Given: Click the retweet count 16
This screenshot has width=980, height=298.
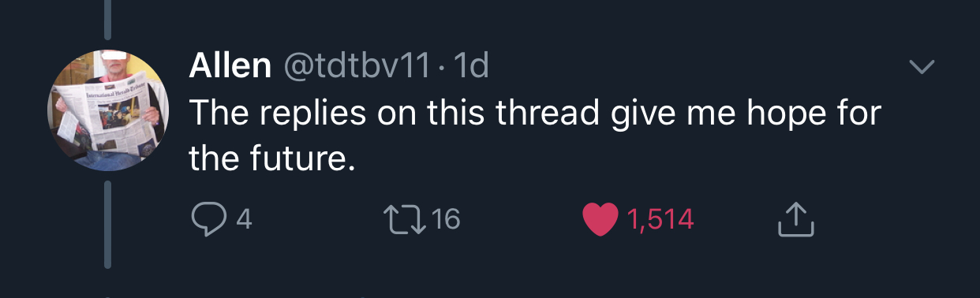Looking at the screenshot, I should tap(446, 219).
